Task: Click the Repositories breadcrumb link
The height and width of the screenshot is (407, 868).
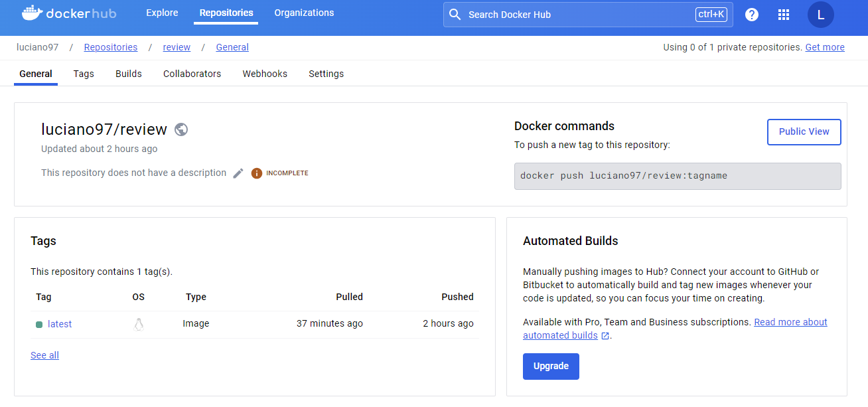Action: click(x=111, y=47)
